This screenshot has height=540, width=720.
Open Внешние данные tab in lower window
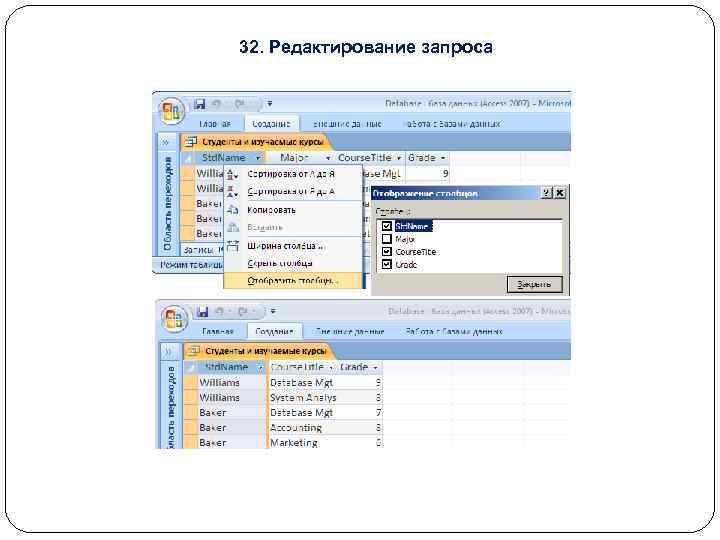(x=350, y=332)
